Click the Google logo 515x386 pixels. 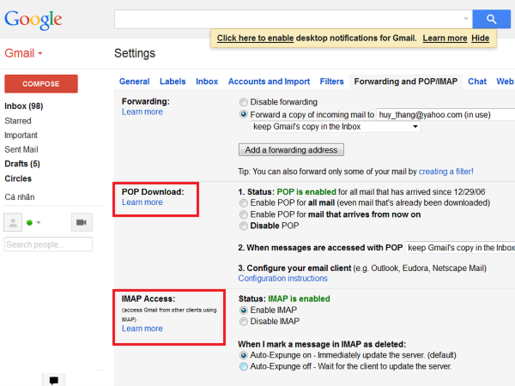33,20
